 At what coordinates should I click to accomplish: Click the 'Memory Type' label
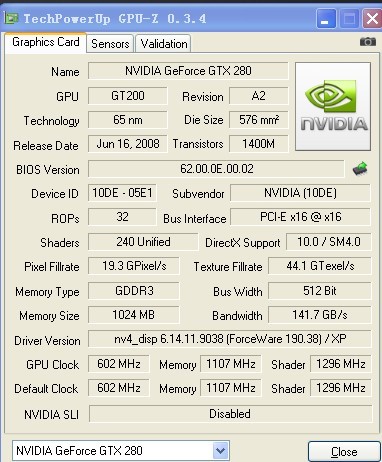coord(47,292)
